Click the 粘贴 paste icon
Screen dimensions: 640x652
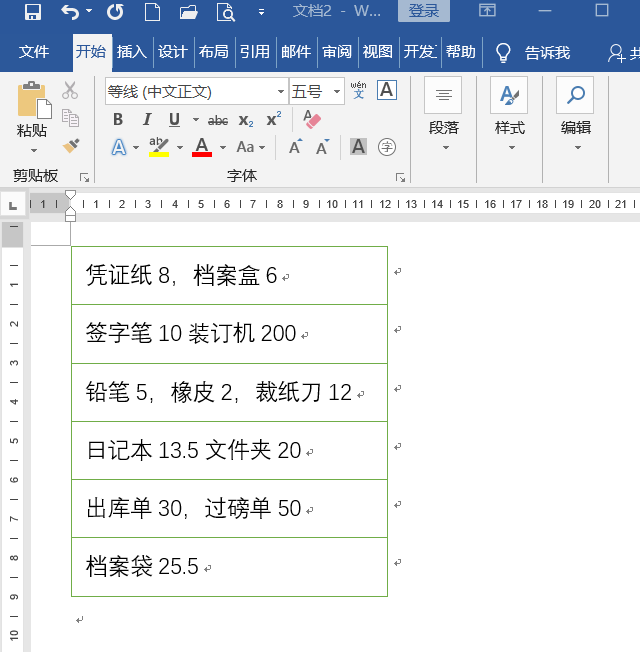pyautogui.click(x=33, y=100)
